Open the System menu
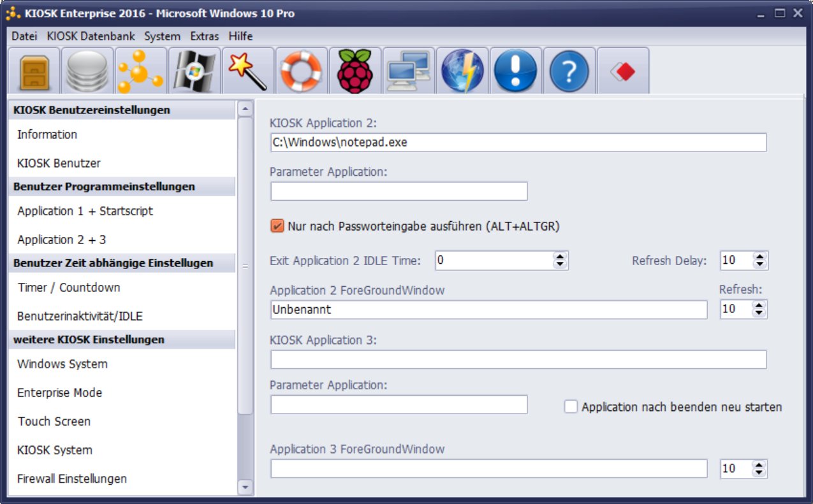 (162, 36)
